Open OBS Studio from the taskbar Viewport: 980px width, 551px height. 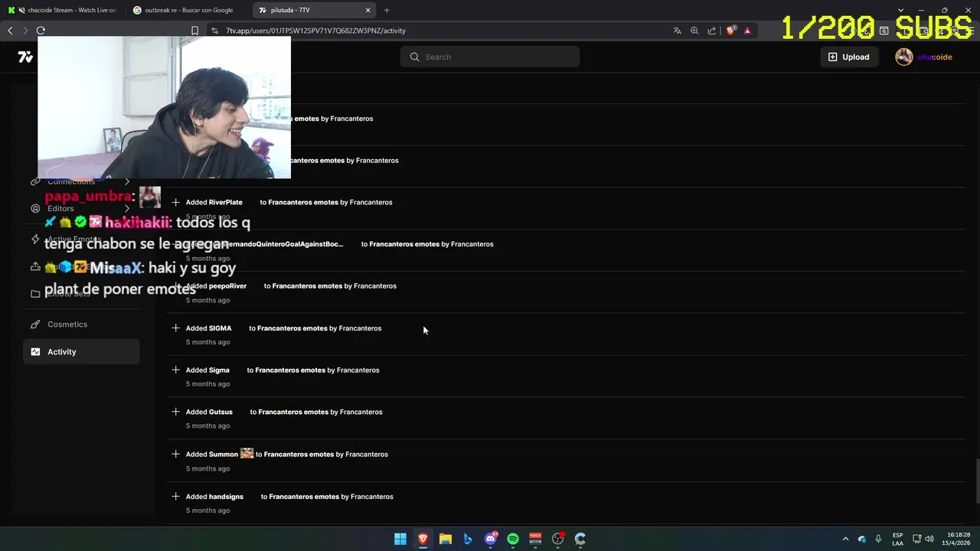point(558,539)
